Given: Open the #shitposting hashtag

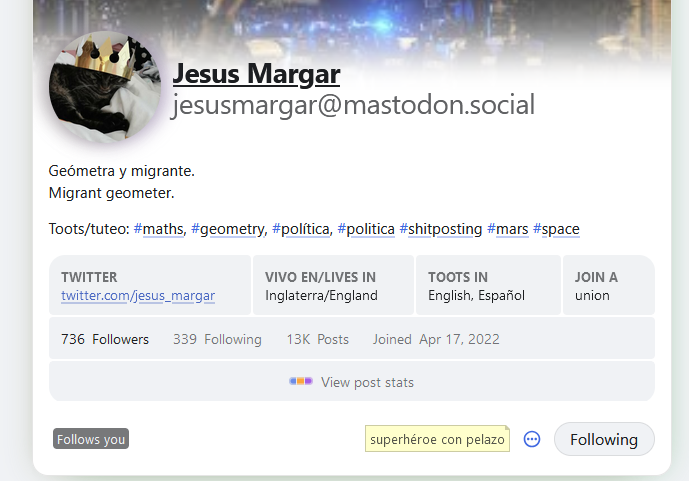Looking at the screenshot, I should 441,229.
